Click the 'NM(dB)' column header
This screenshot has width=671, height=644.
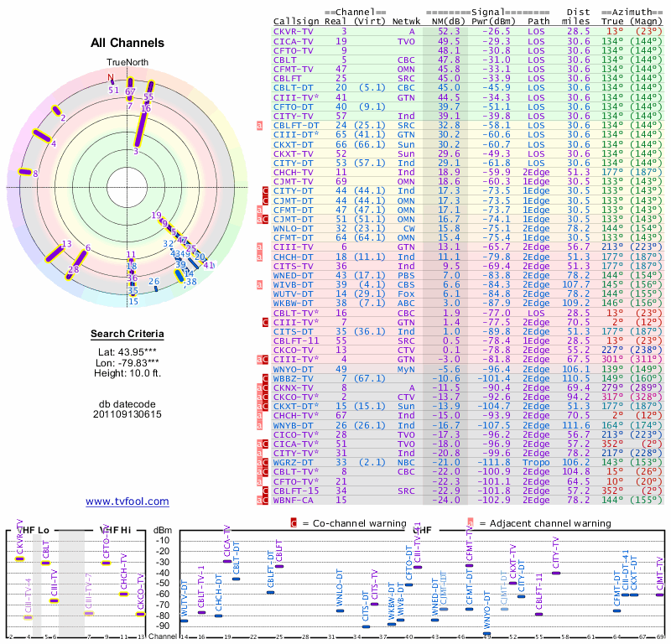449,22
